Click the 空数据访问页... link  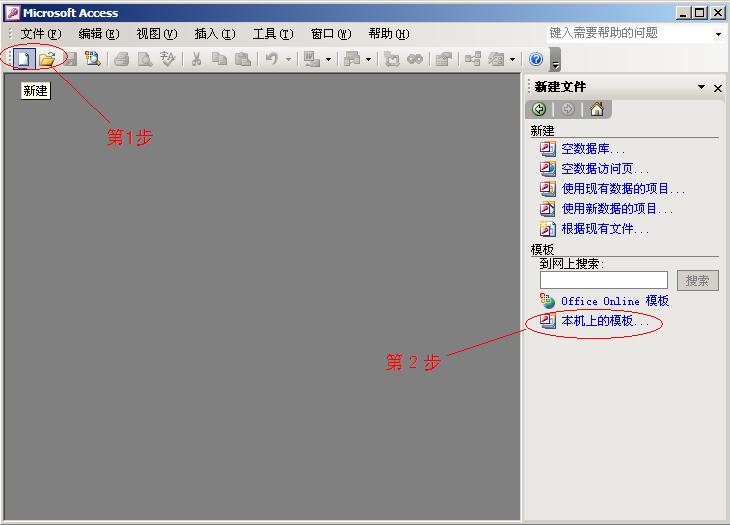coord(605,168)
